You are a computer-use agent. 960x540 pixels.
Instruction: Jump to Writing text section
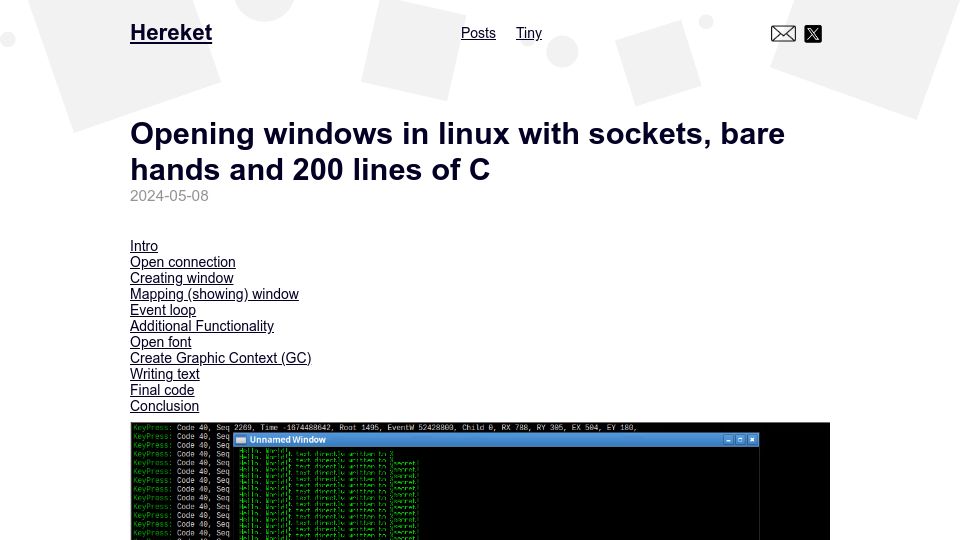click(x=165, y=374)
